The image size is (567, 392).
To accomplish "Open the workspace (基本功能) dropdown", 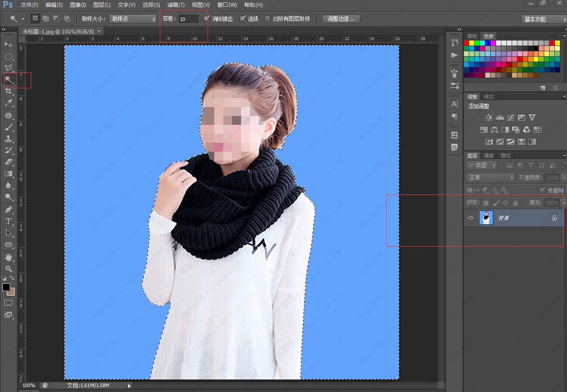I will 544,19.
